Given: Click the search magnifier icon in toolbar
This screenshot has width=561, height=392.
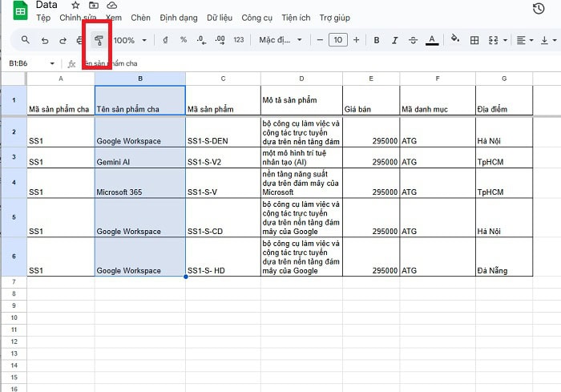Looking at the screenshot, I should pyautogui.click(x=26, y=40).
